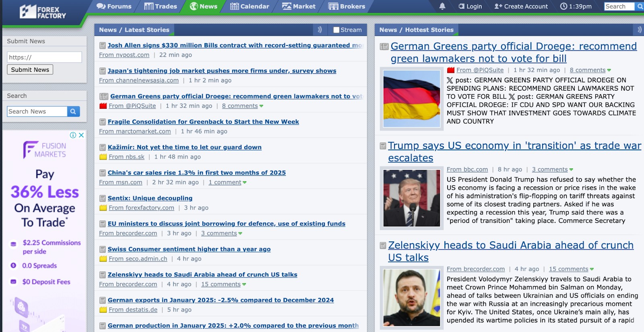This screenshot has height=332, width=644.
Task: Click the story icon beside hottest Trump headline
Action: pyautogui.click(x=383, y=146)
